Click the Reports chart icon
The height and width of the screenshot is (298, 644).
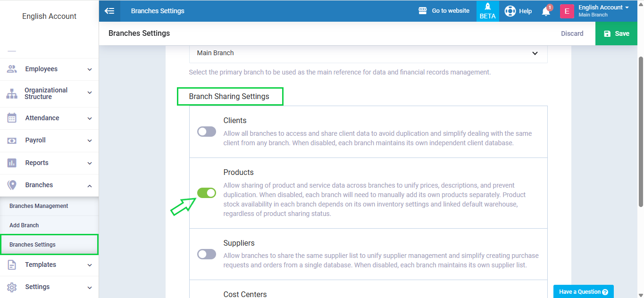click(12, 163)
